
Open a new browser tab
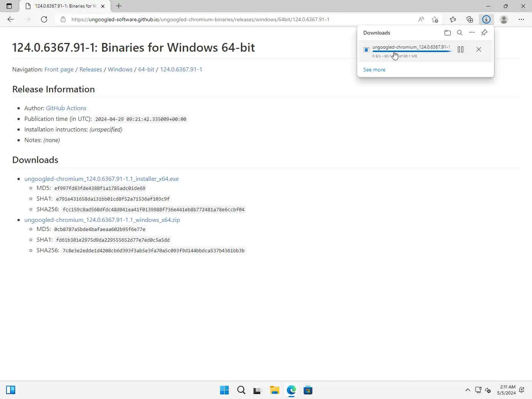(119, 6)
